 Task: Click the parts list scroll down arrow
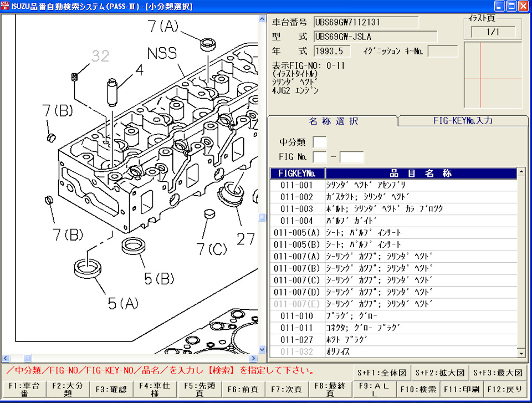tap(521, 354)
